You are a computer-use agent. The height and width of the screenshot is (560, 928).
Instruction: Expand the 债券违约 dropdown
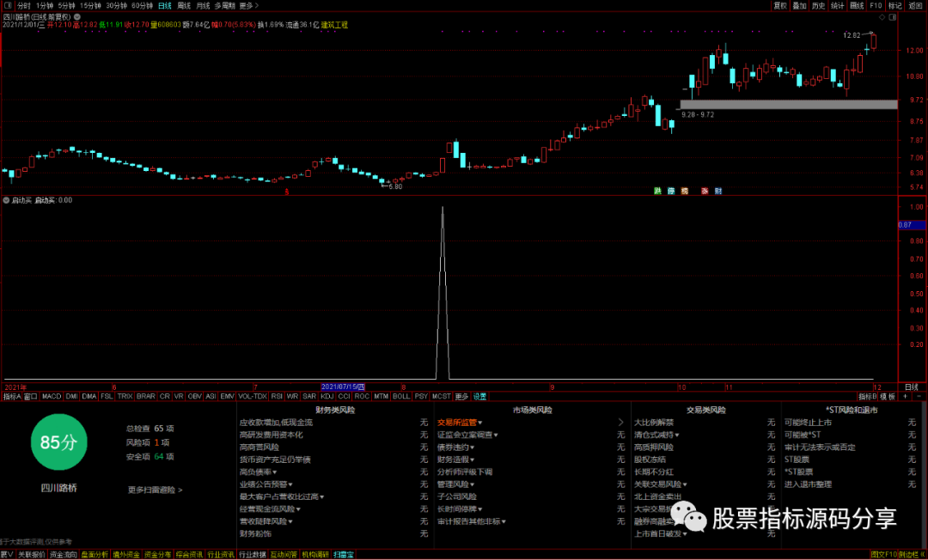click(455, 447)
